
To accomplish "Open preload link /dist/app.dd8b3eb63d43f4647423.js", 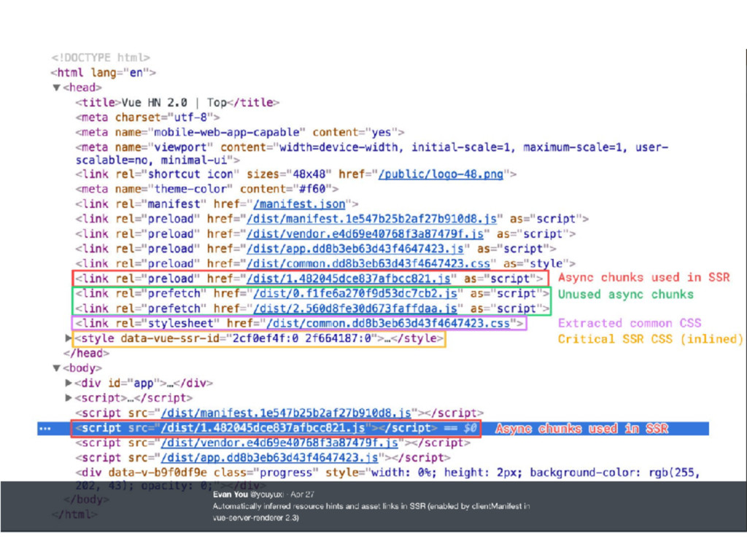I will [355, 249].
